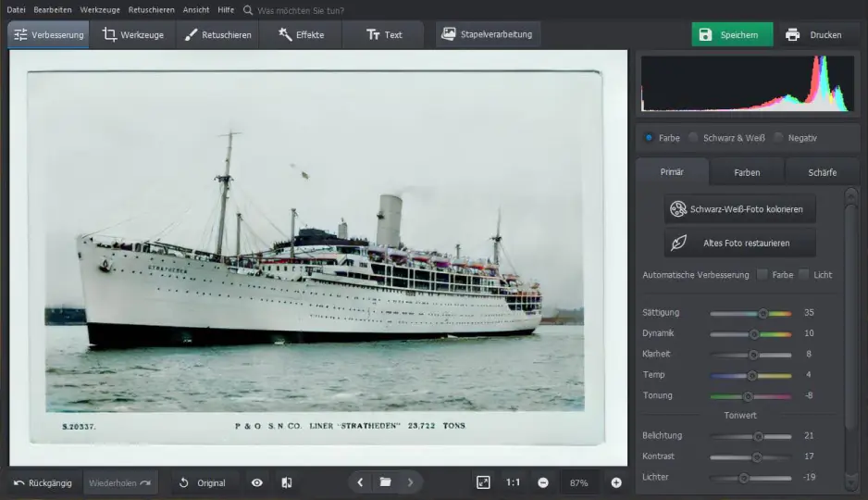Screen dimensions: 868x500
Task: Click Wiederholen redo button
Action: pyautogui.click(x=119, y=482)
